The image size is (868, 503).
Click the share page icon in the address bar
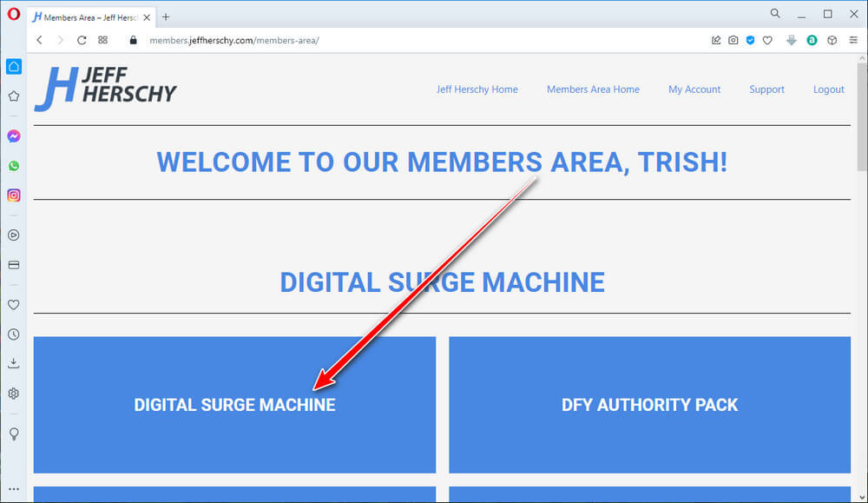click(x=716, y=40)
